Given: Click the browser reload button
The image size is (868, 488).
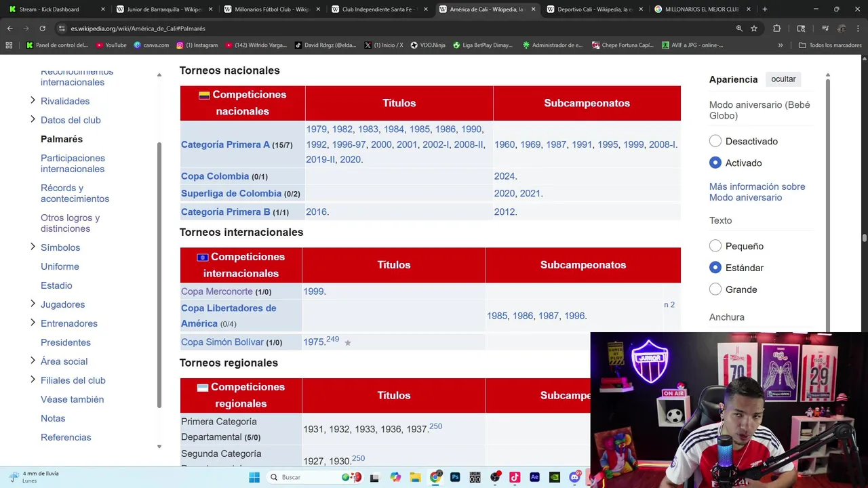Looking at the screenshot, I should [x=42, y=28].
